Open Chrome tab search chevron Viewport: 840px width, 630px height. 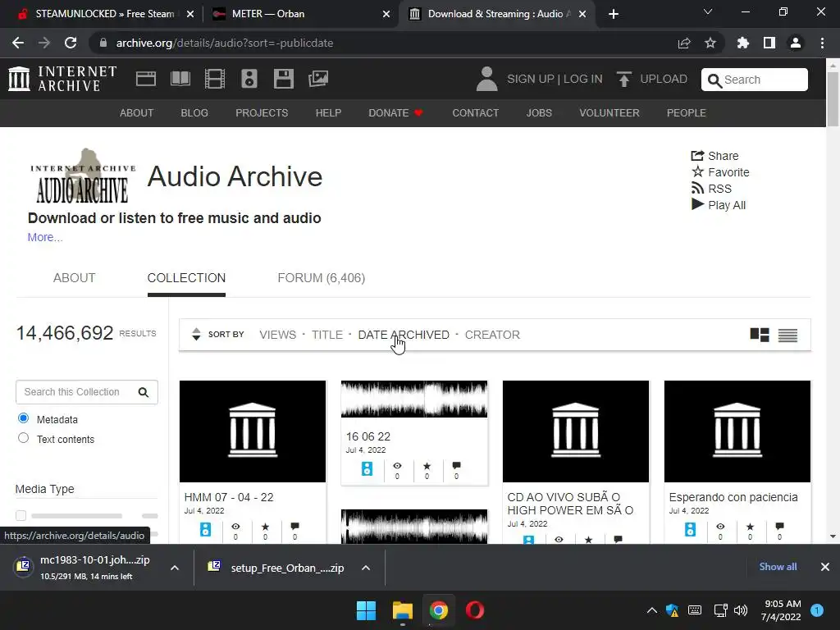(708, 12)
